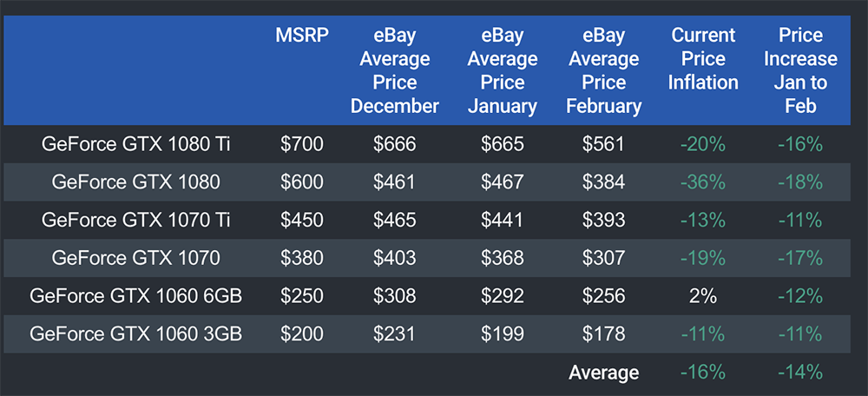Click the -36% price inflation cell
The width and height of the screenshot is (868, 396).
[x=703, y=182]
